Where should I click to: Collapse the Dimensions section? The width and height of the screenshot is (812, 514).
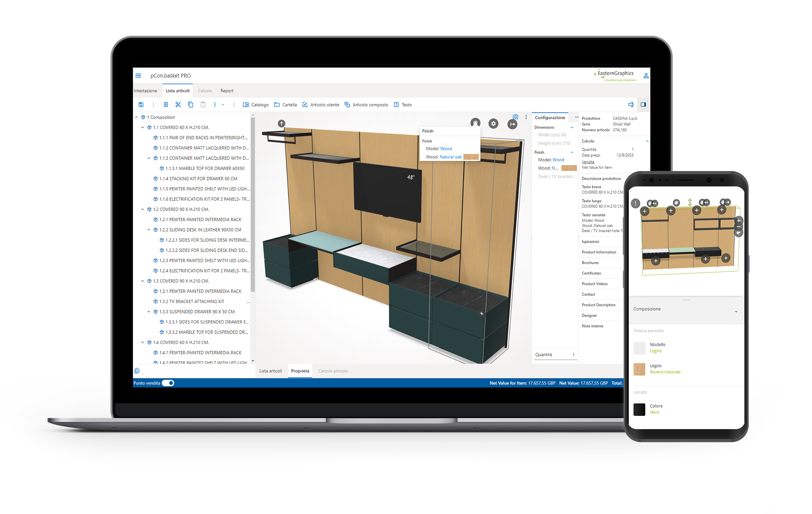572,127
